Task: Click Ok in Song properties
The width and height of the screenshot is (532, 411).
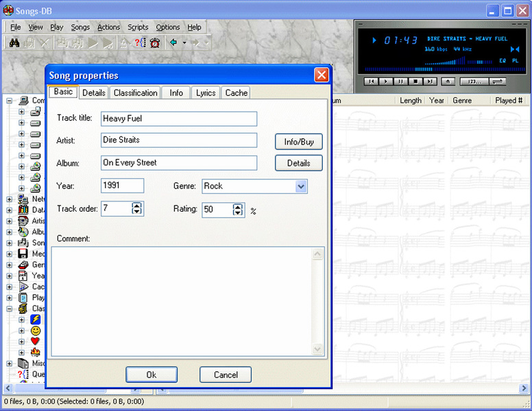Action: point(152,375)
